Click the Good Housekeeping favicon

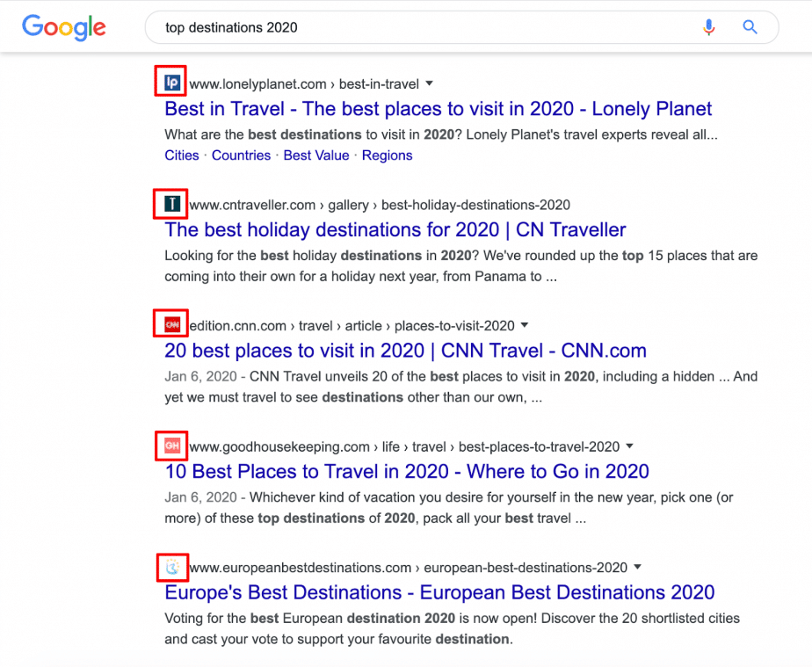(x=172, y=446)
